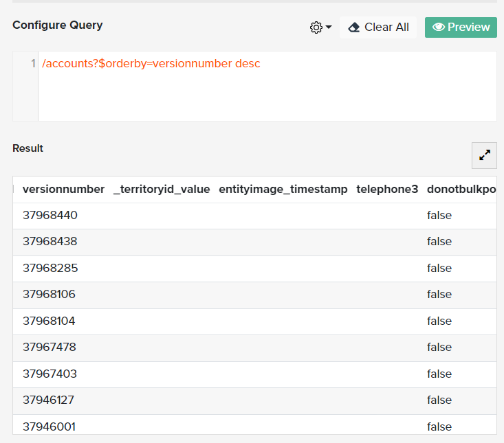Select the cell with value 37946127
The image size is (504, 443).
pyautogui.click(x=49, y=400)
